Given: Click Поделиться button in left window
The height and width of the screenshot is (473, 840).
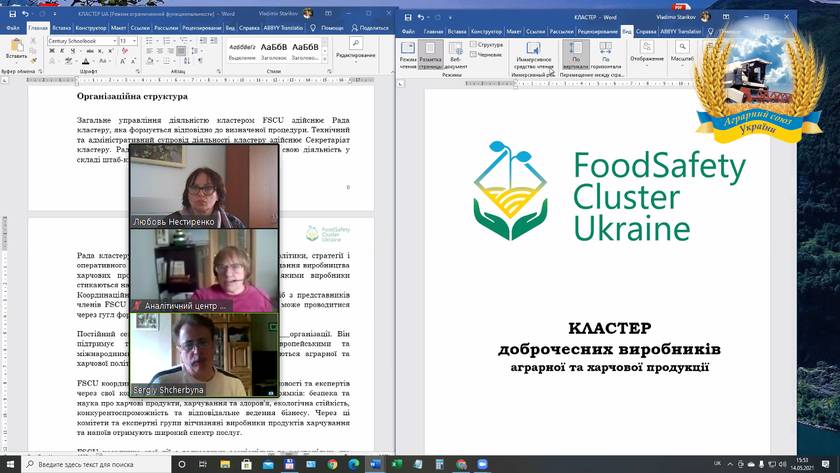Looking at the screenshot, I should 370,28.
